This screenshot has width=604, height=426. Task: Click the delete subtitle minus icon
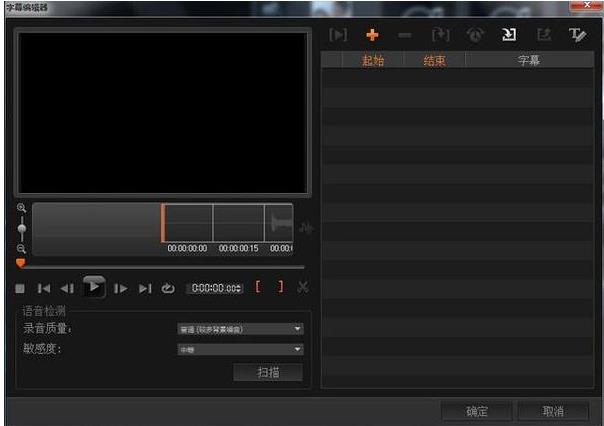click(x=405, y=36)
